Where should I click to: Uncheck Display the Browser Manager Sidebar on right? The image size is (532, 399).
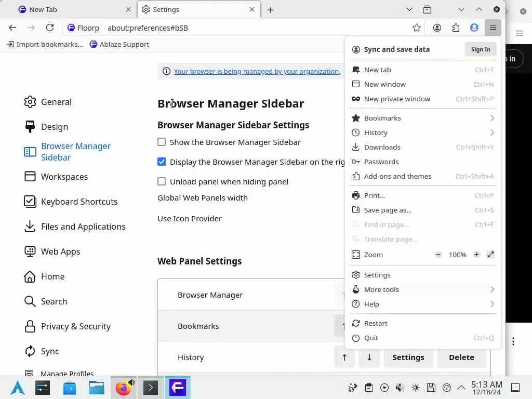pyautogui.click(x=162, y=162)
